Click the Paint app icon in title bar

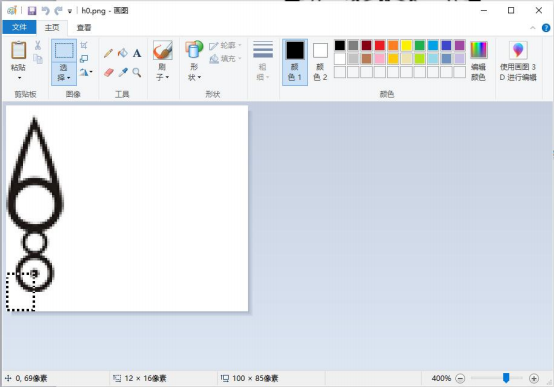(12, 11)
